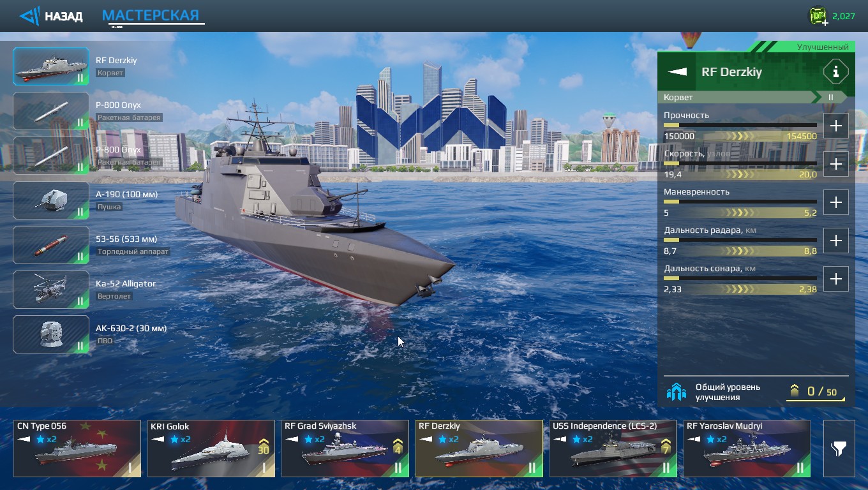Upgrade Дальность радара with plus button
868x490 pixels.
pos(835,241)
